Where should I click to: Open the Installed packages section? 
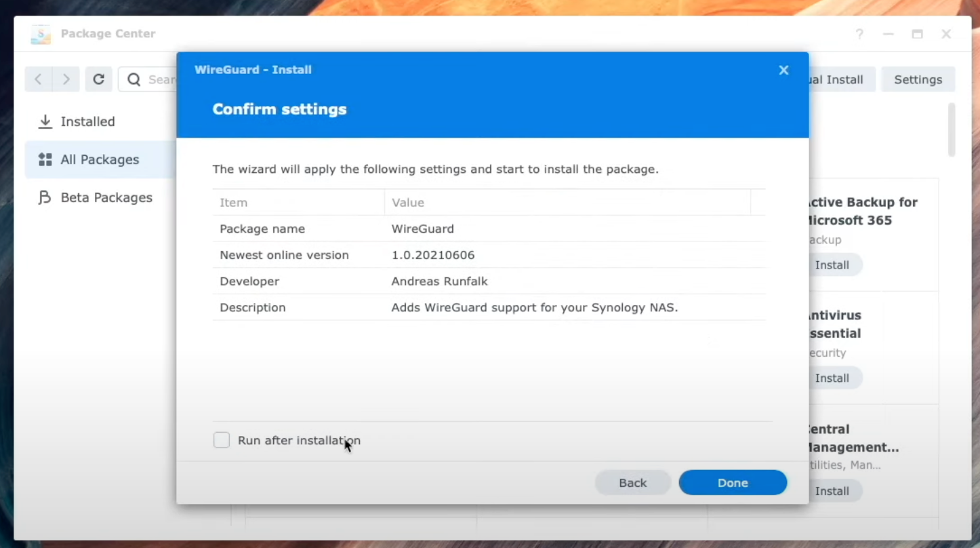[x=100, y=121]
